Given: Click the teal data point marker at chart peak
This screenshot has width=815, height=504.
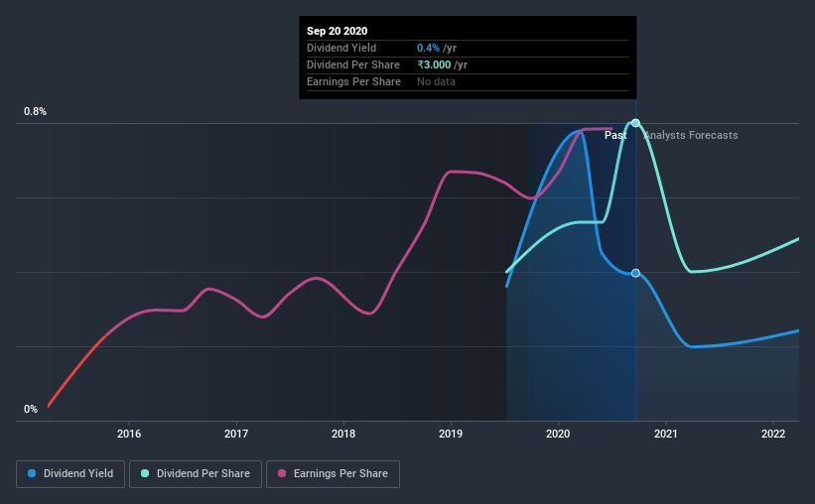Looking at the screenshot, I should [635, 123].
